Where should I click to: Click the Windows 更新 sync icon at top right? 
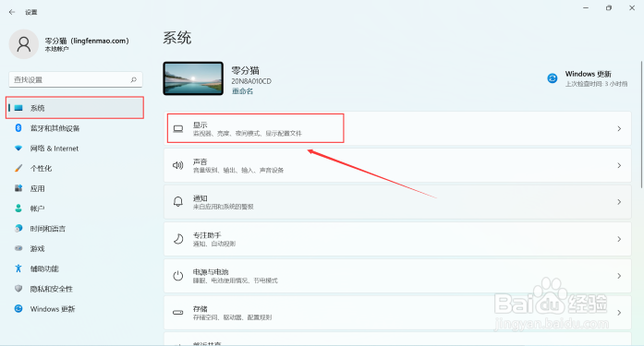(553, 78)
